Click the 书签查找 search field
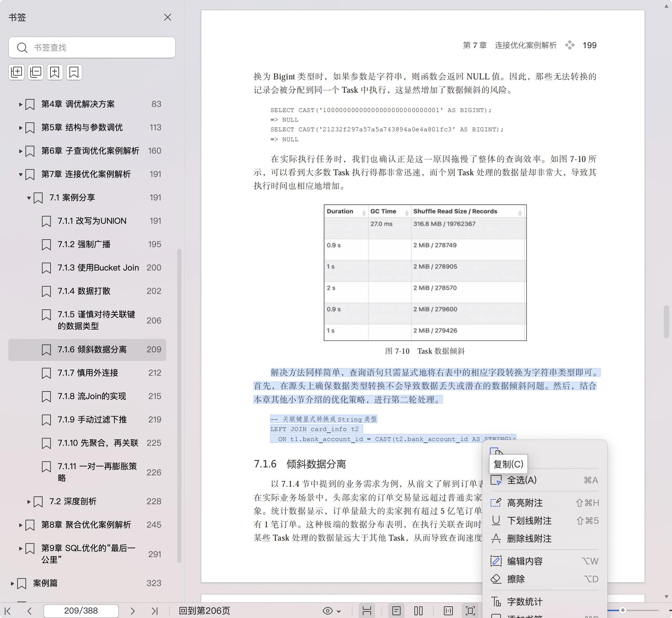This screenshot has width=672, height=618. pyautogui.click(x=92, y=47)
